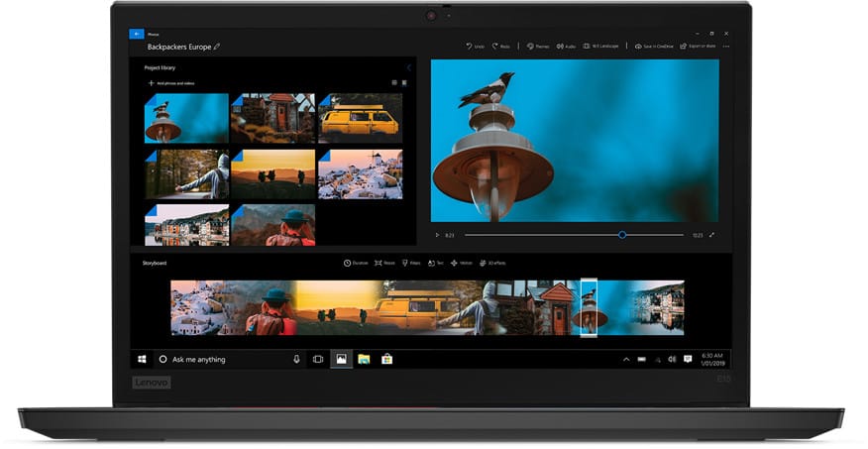Open the Audio settings
868x449 pixels.
(x=566, y=47)
